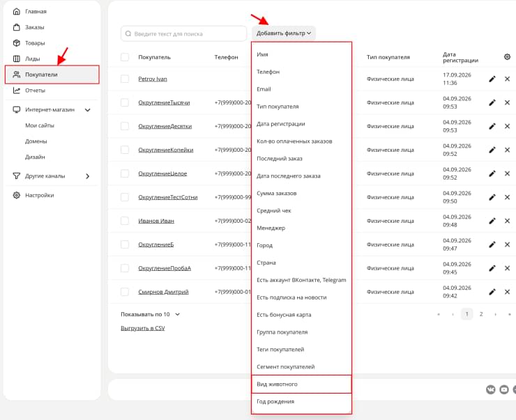Open table column settings gear
This screenshot has height=420, width=516.
(507, 57)
